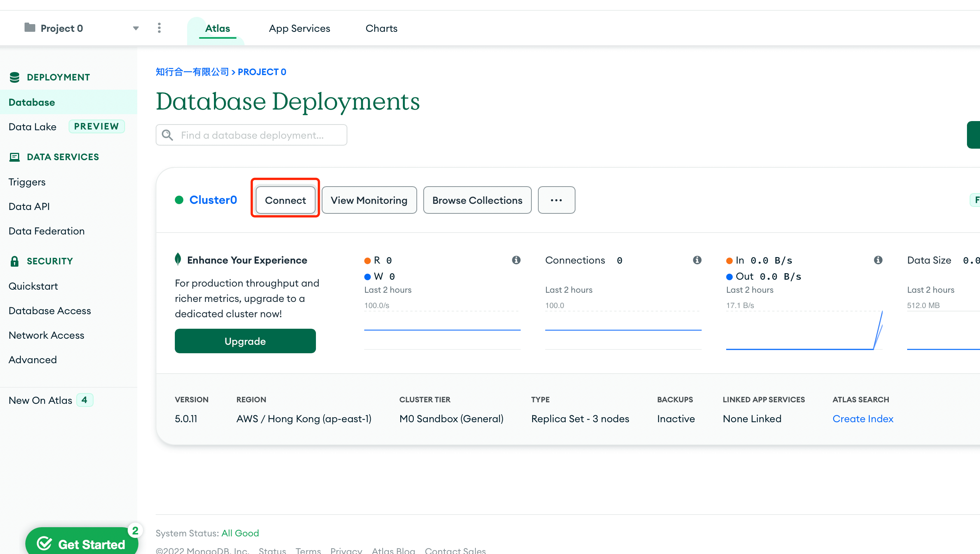This screenshot has height=554, width=980.
Task: Open Network Access in the sidebar
Action: (x=46, y=335)
